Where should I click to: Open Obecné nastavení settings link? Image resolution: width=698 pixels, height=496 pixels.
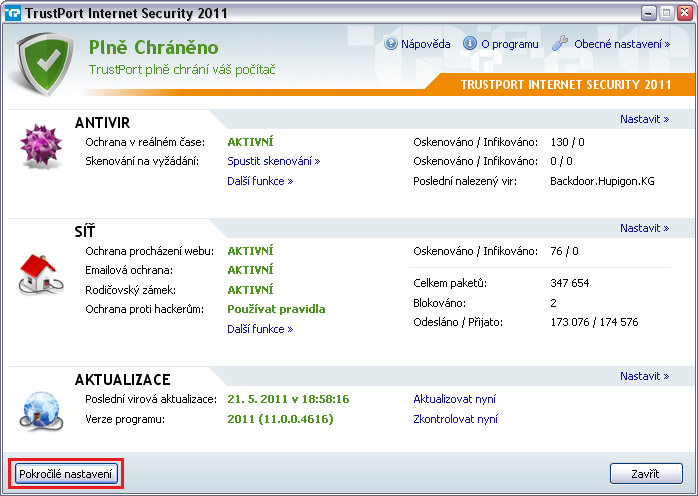coord(622,44)
